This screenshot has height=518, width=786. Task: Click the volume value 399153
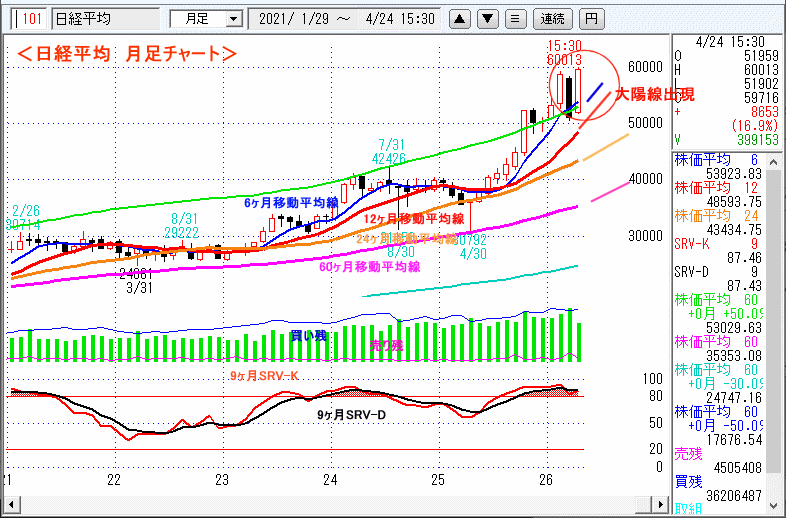point(757,139)
